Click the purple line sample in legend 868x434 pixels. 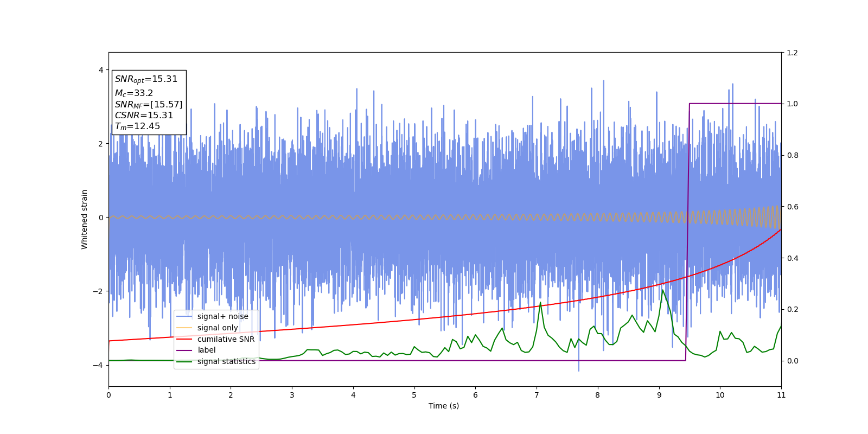point(184,350)
